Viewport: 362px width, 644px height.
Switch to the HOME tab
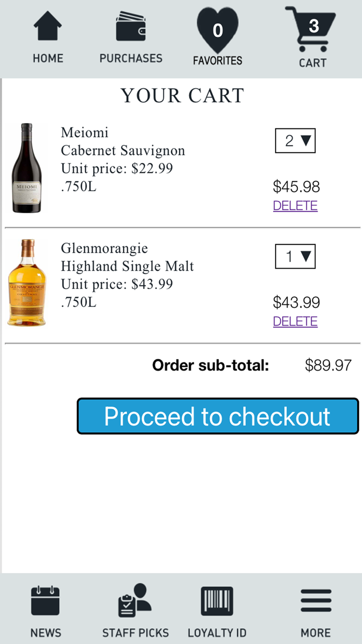[x=48, y=36]
